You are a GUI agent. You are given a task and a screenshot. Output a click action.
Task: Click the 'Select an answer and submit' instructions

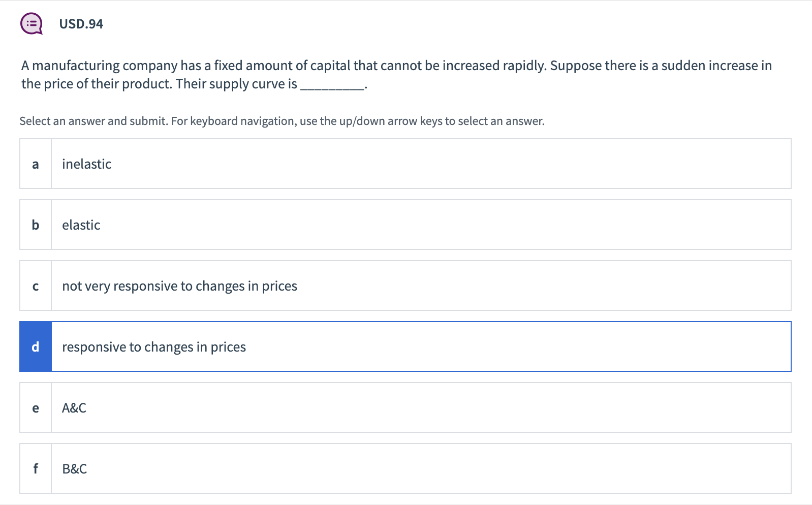click(282, 121)
